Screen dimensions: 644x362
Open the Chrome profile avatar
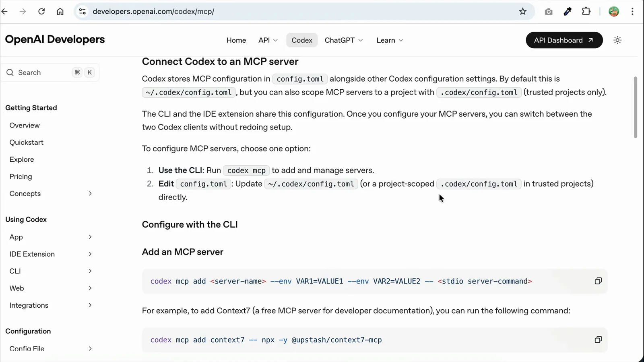(x=614, y=11)
